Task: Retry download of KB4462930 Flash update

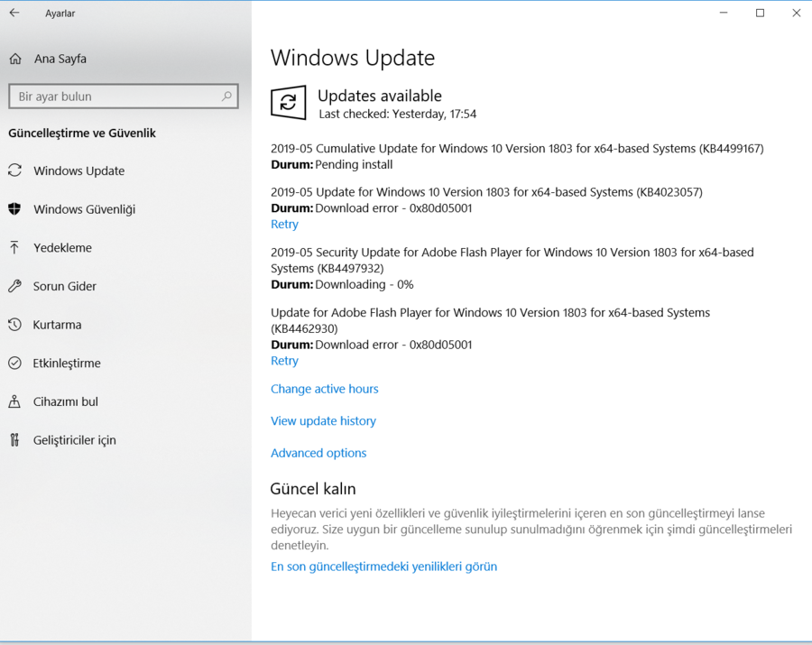Action: [x=284, y=361]
